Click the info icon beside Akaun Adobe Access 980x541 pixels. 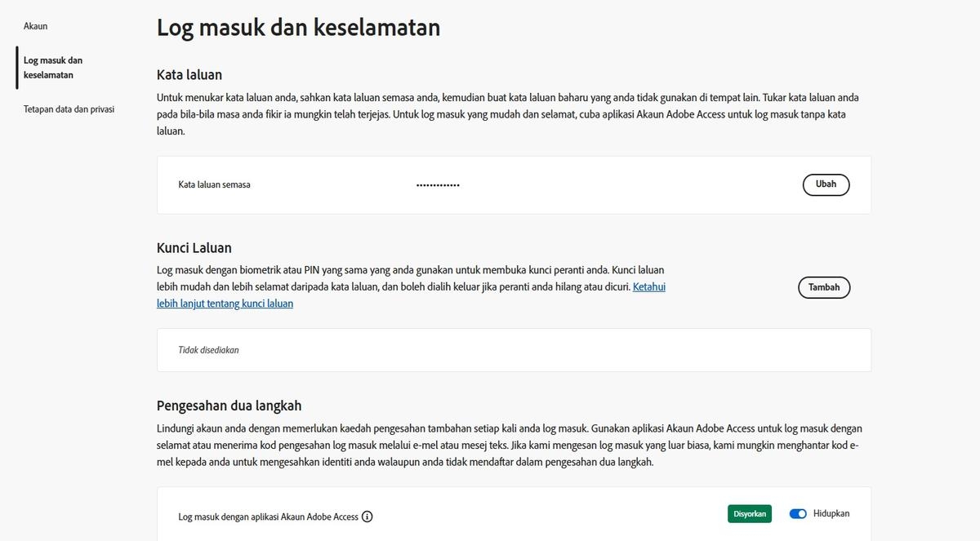367,516
